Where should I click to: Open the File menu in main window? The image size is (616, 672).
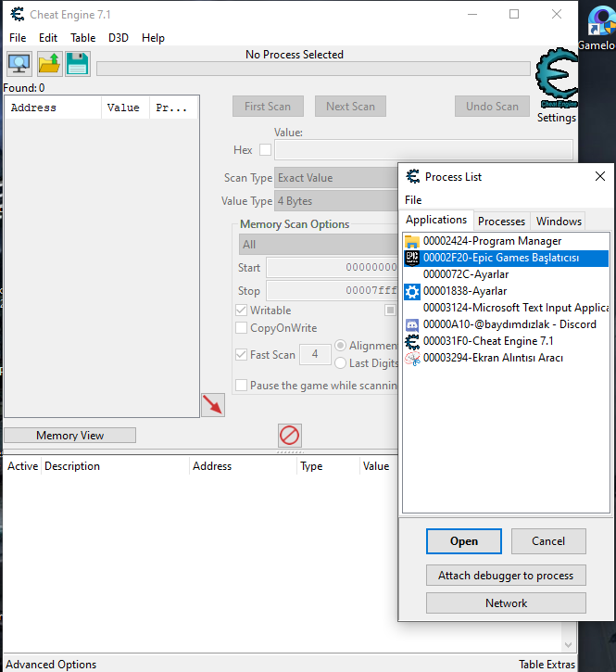pos(18,38)
